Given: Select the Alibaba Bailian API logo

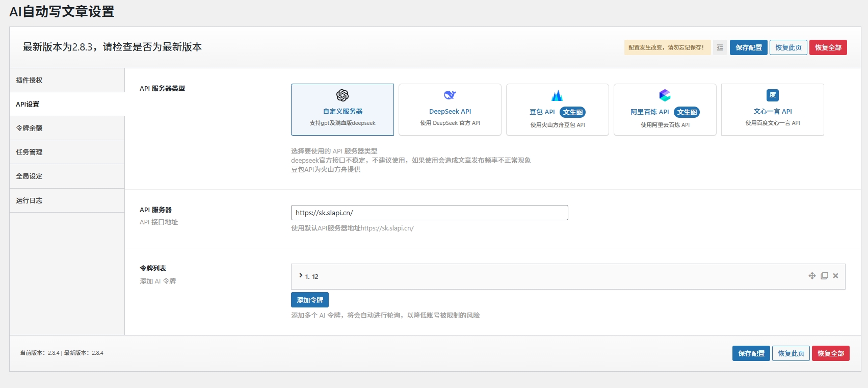Looking at the screenshot, I should 665,95.
